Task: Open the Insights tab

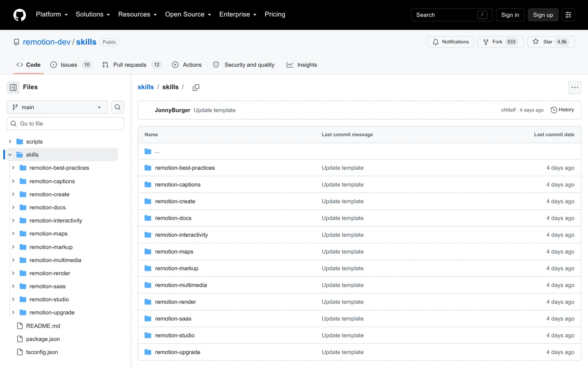Action: (302, 65)
